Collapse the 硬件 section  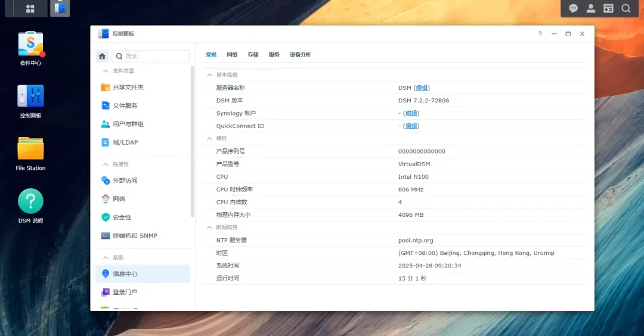pos(209,138)
